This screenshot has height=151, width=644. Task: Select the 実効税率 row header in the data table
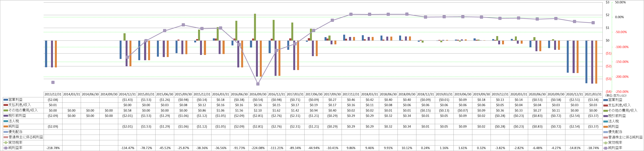pos(23,143)
